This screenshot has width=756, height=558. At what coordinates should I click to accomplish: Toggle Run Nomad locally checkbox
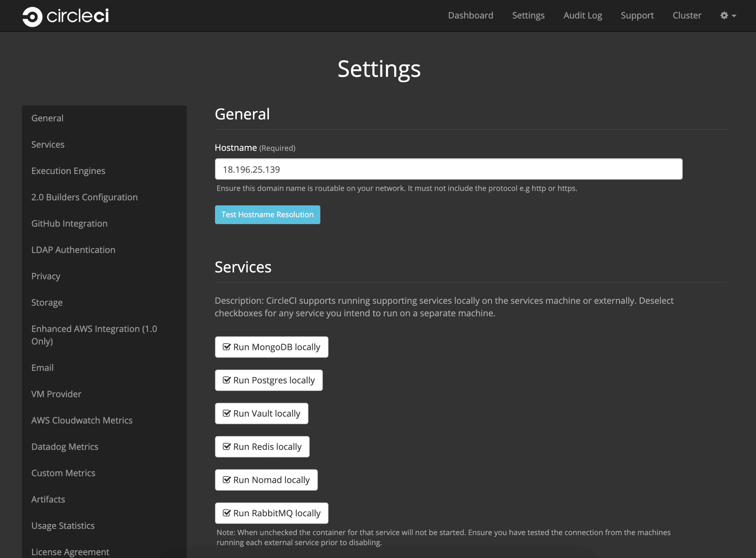[266, 480]
